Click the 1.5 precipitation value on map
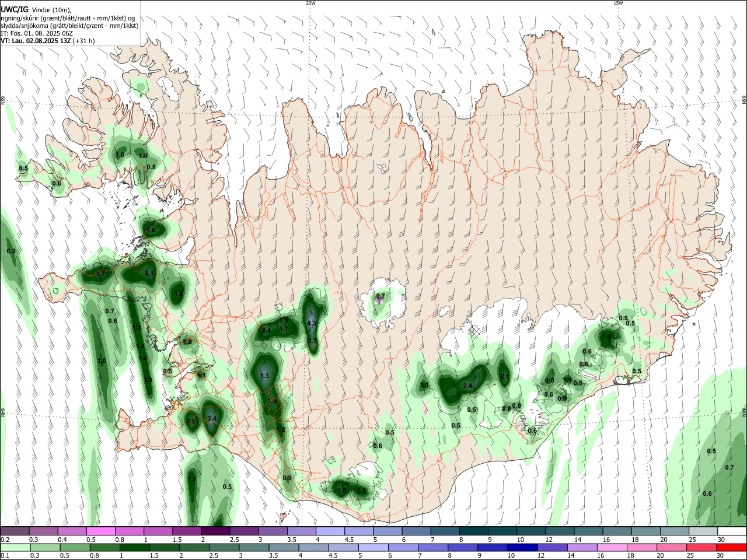This screenshot has height=560, width=747. 179,294
